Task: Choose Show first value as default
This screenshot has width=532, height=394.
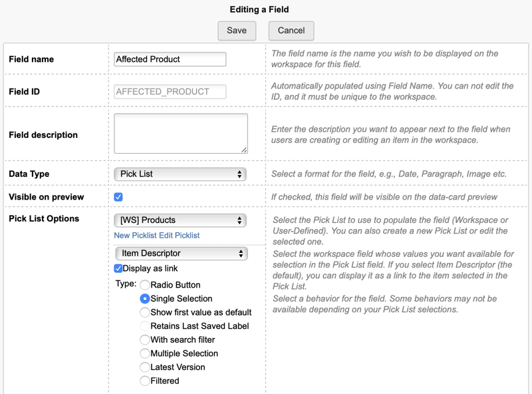Action: click(x=145, y=312)
